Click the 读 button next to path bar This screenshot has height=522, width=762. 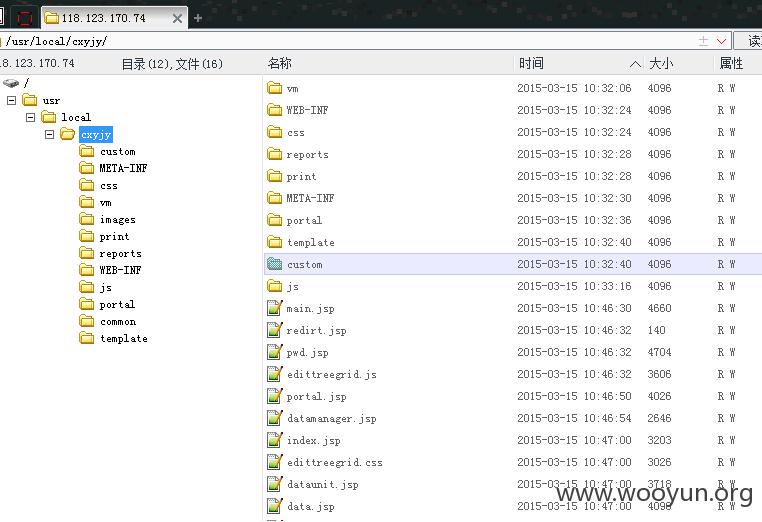coord(748,41)
